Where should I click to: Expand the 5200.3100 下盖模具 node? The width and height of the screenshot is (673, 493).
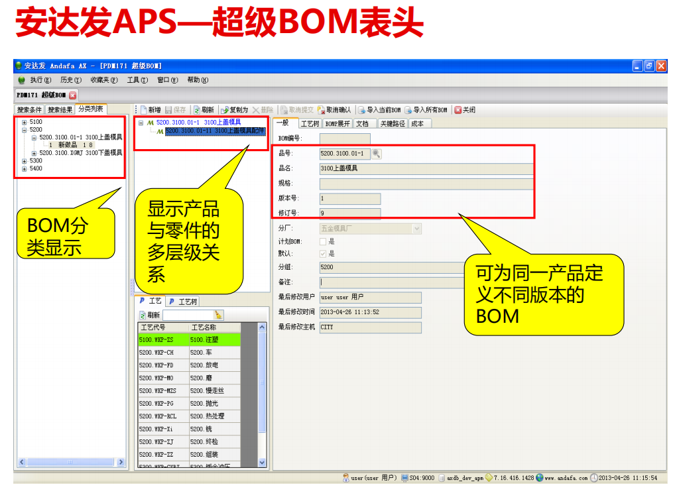pyautogui.click(x=34, y=153)
